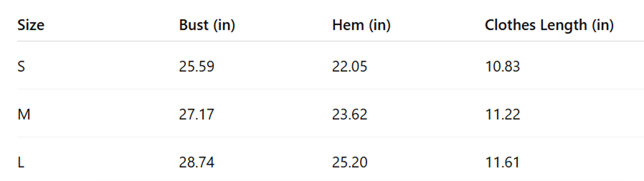Screen dimensions: 644x181
Task: Click the hem value 23.62
Action: point(350,115)
